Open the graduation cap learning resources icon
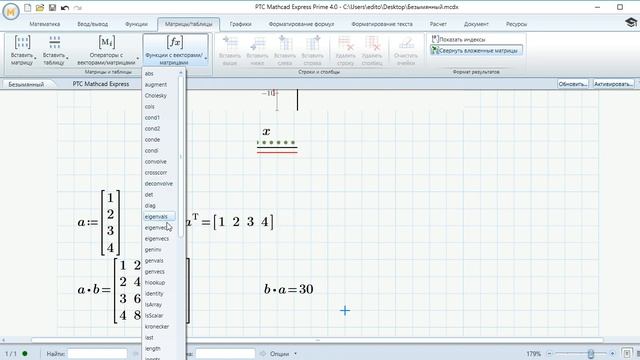This screenshot has height=360, width=640. tap(631, 22)
